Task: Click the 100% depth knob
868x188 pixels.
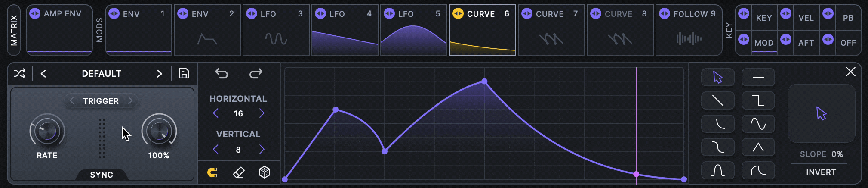Action: pos(159,131)
